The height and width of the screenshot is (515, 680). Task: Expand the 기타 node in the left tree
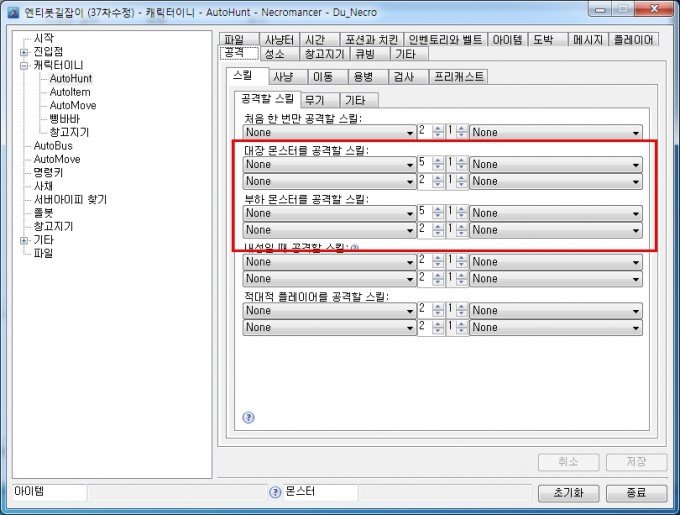click(x=24, y=240)
